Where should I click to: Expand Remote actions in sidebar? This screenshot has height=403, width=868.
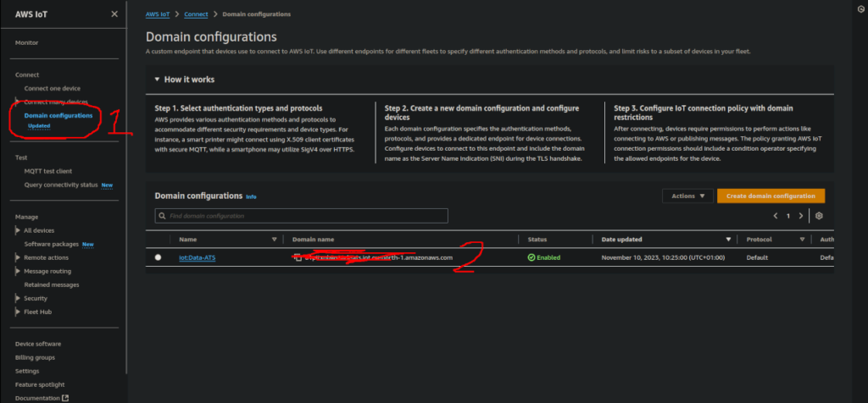18,257
